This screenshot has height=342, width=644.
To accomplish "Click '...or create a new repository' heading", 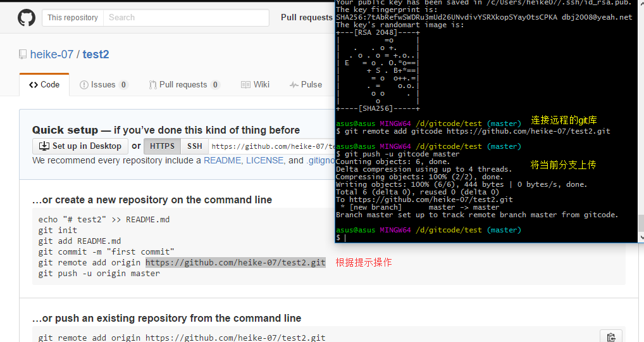I will click(x=152, y=199).
